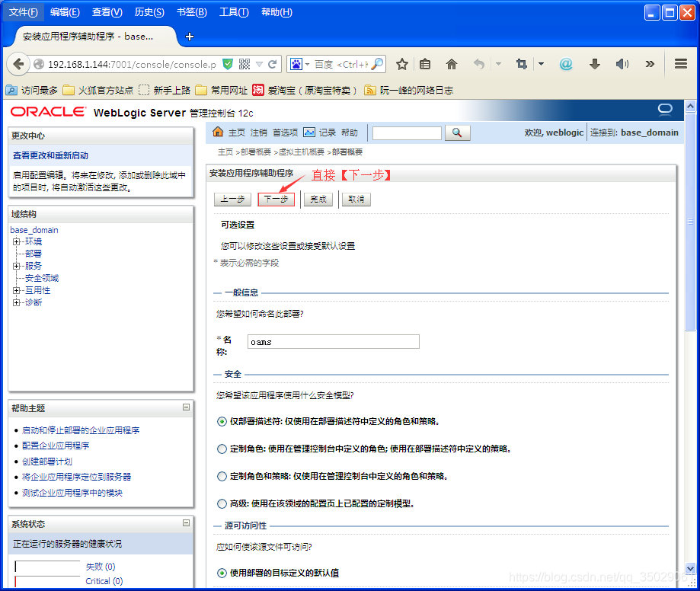
Task: Click the undo arrow toolbar icon
Action: pyautogui.click(x=479, y=64)
